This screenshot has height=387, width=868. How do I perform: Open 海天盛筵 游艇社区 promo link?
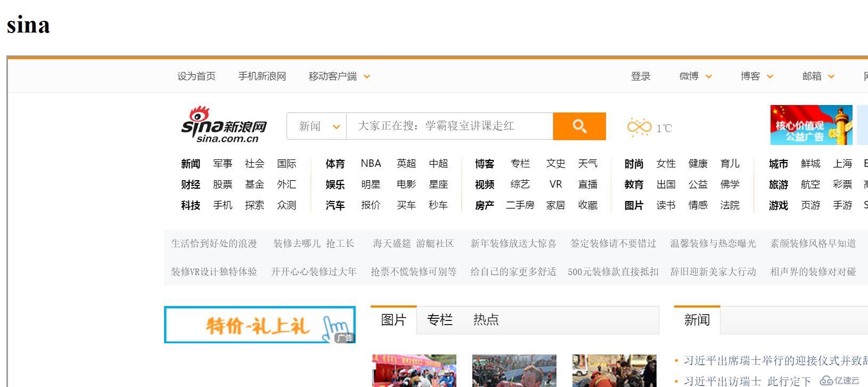tap(413, 244)
